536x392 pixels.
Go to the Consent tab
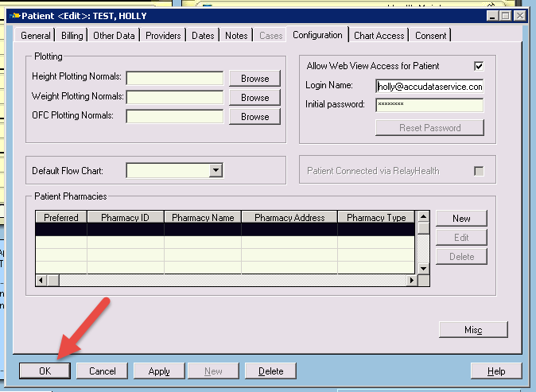pyautogui.click(x=430, y=35)
